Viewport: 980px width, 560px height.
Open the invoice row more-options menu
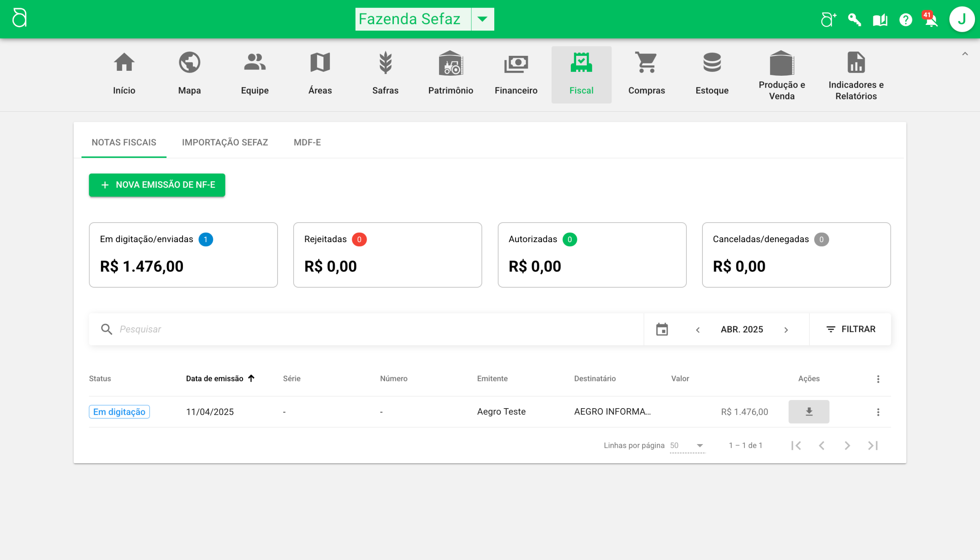click(878, 412)
